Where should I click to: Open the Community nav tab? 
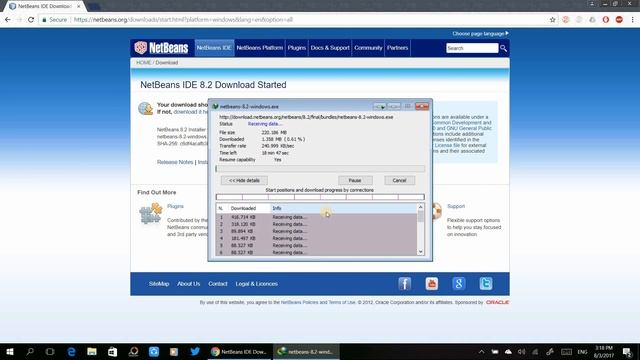[368, 48]
